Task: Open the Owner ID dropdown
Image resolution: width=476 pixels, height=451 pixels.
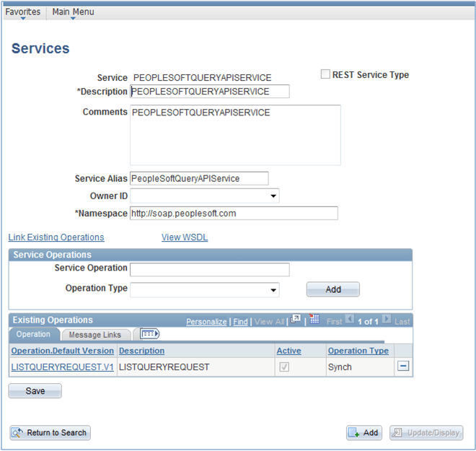Action: (205, 196)
